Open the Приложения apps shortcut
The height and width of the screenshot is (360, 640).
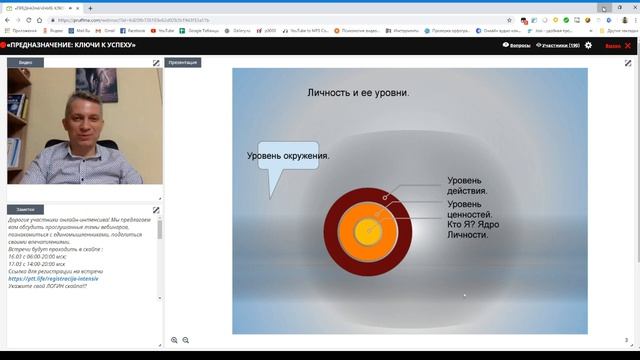click(20, 31)
